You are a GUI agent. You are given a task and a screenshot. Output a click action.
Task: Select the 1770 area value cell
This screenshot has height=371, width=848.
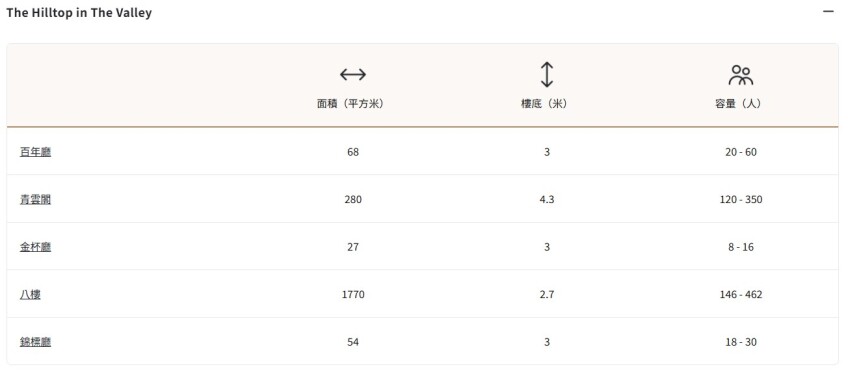point(353,295)
